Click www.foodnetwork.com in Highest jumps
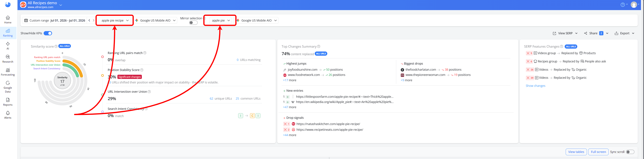The width and height of the screenshot is (644, 159). coord(304,75)
